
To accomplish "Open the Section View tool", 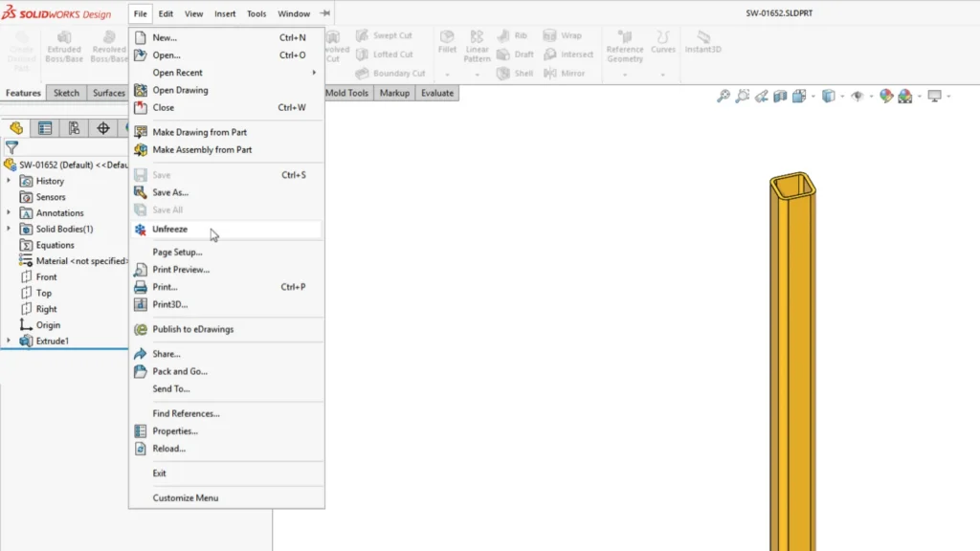I will pos(781,96).
